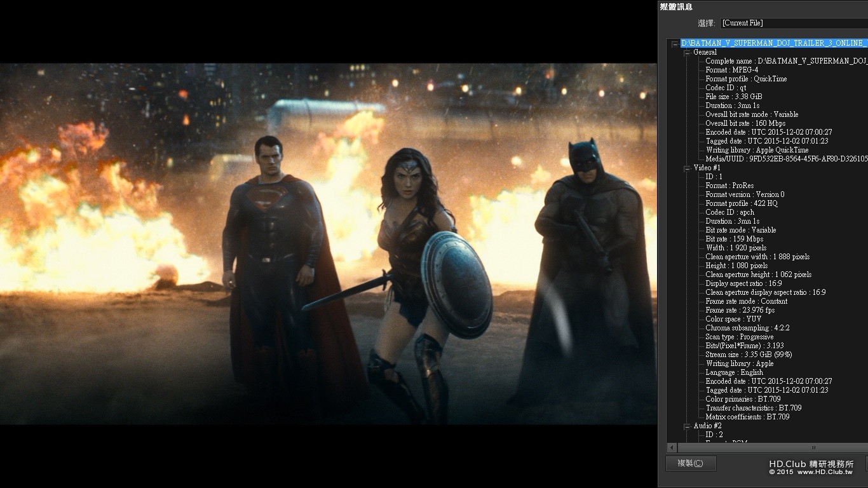Select 'Language : English' row
868x488 pixels.
[735, 372]
